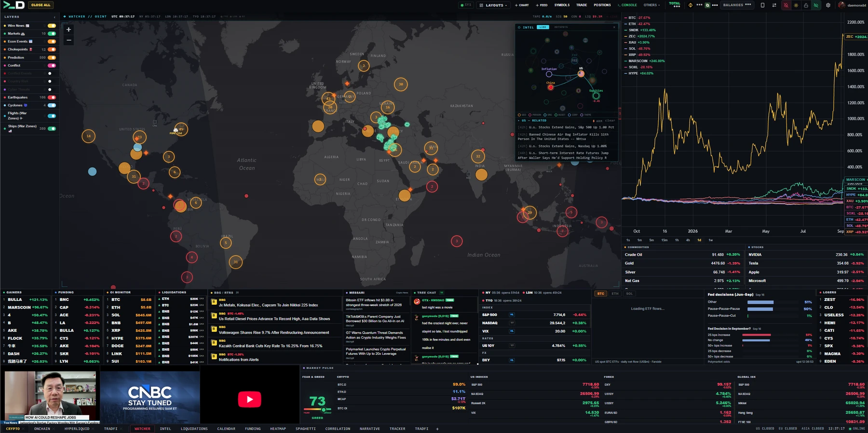Turn off the Chokepoints layer
The image size is (868, 433).
(x=52, y=49)
